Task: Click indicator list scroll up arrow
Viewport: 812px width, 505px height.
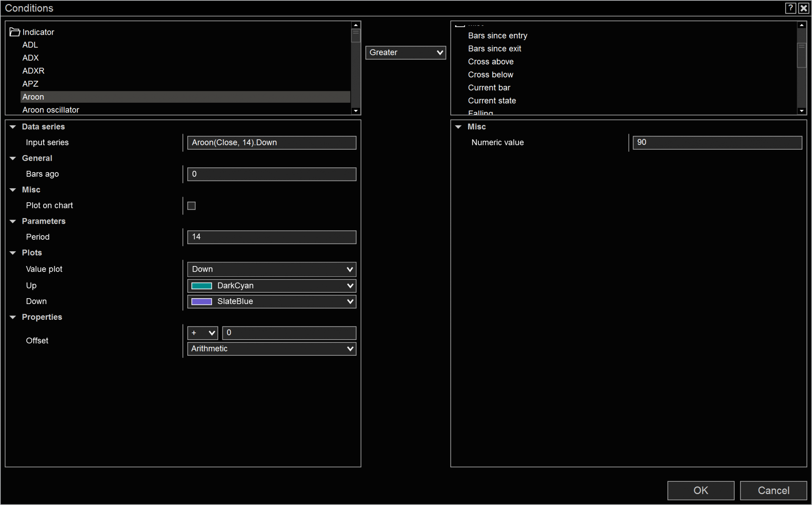Action: [356, 25]
